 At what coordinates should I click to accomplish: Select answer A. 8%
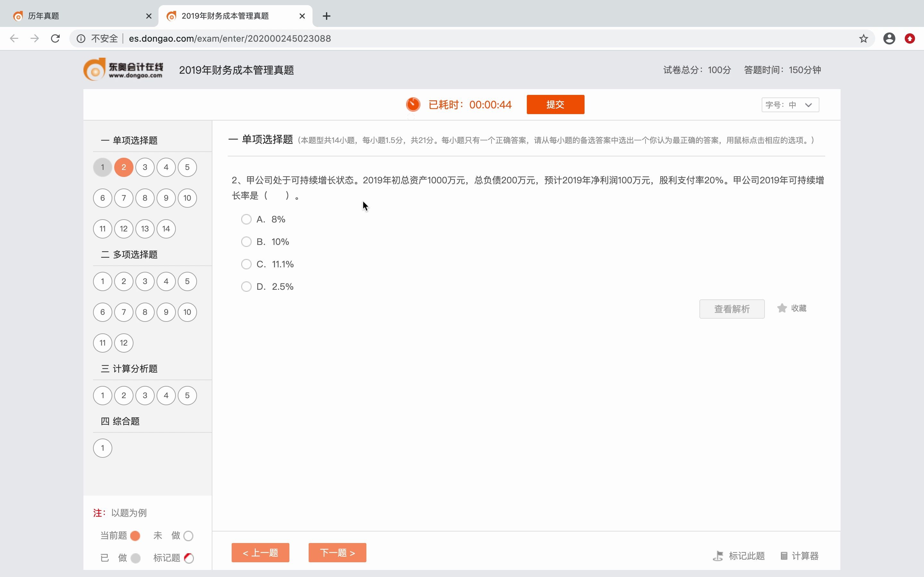pos(246,219)
